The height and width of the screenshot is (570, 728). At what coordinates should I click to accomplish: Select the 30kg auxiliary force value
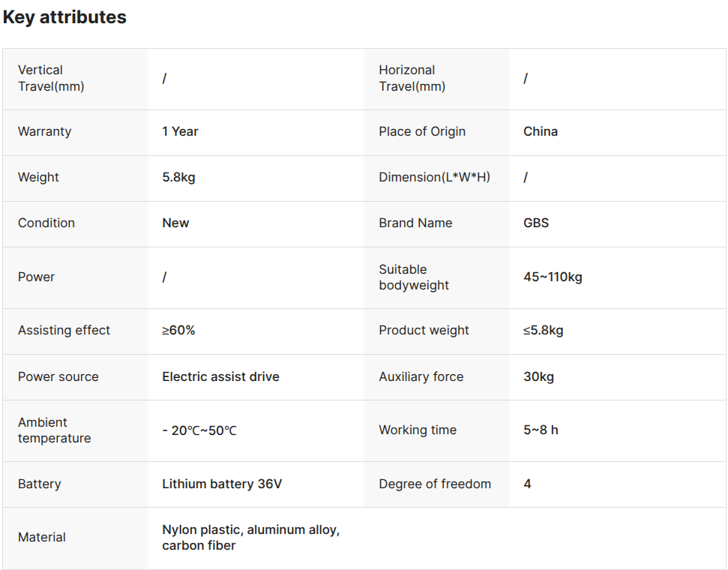(538, 376)
